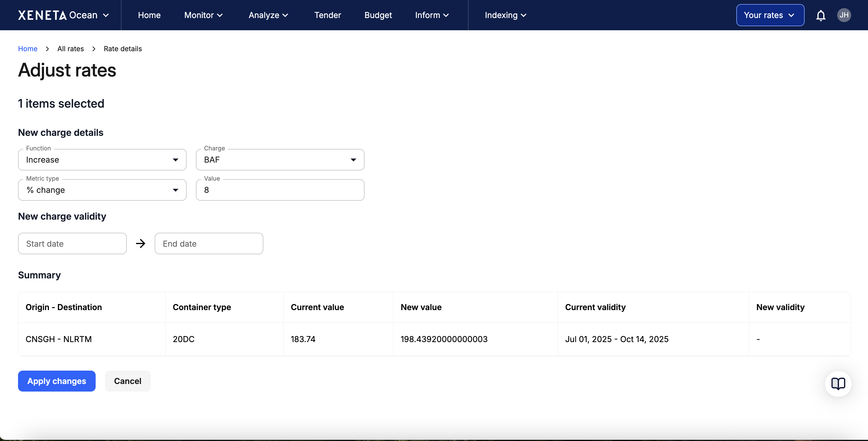Click Apply changes button

coord(57,381)
